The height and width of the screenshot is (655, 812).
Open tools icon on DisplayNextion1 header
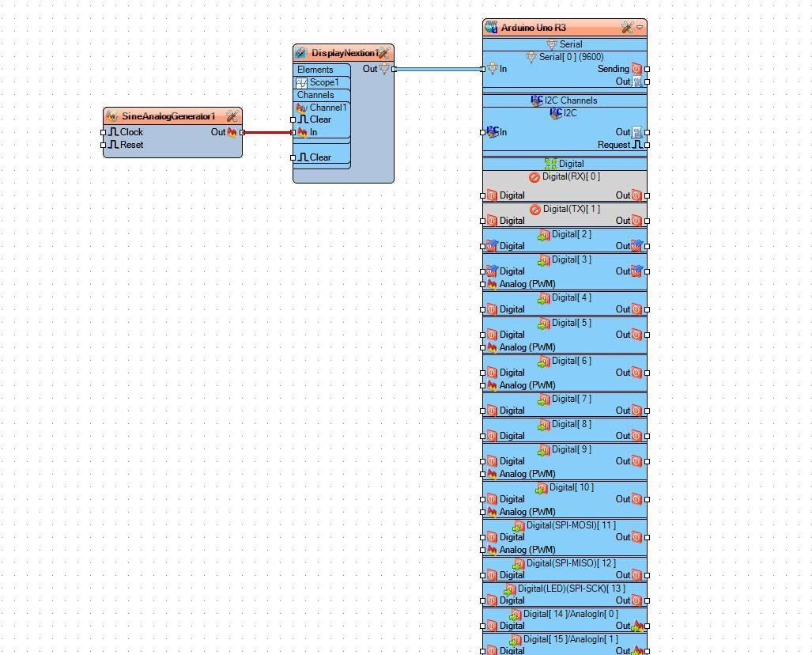point(384,53)
